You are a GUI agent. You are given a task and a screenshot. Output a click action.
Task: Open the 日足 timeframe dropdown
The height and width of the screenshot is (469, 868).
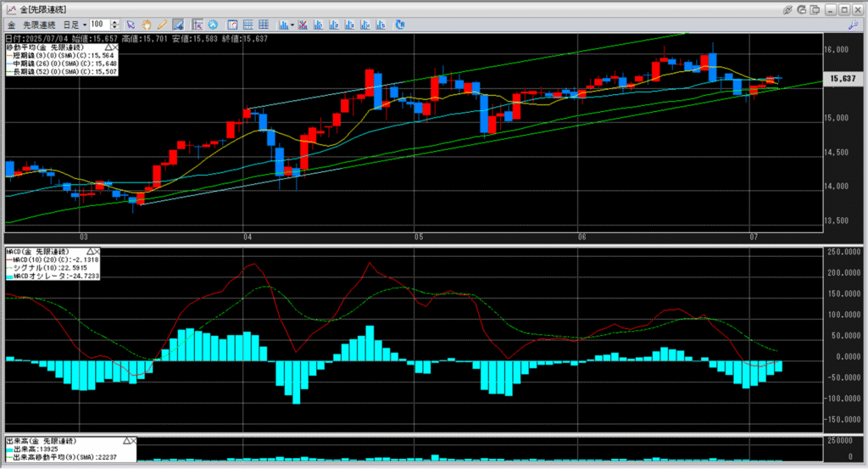point(75,25)
